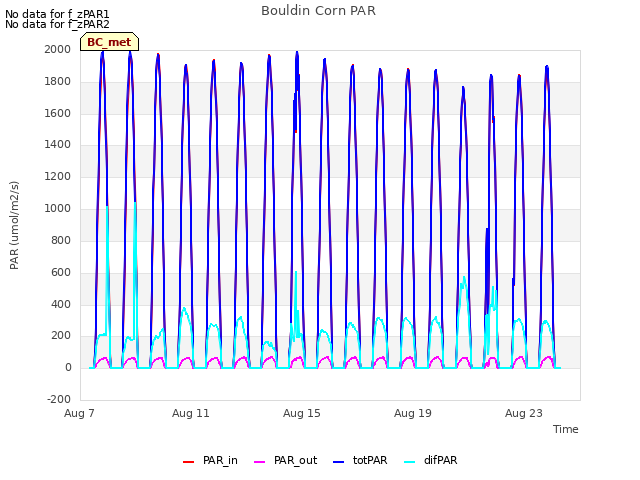Click the Aug 19 x-axis tick label
Screen dimensions: 640x480
(413, 413)
